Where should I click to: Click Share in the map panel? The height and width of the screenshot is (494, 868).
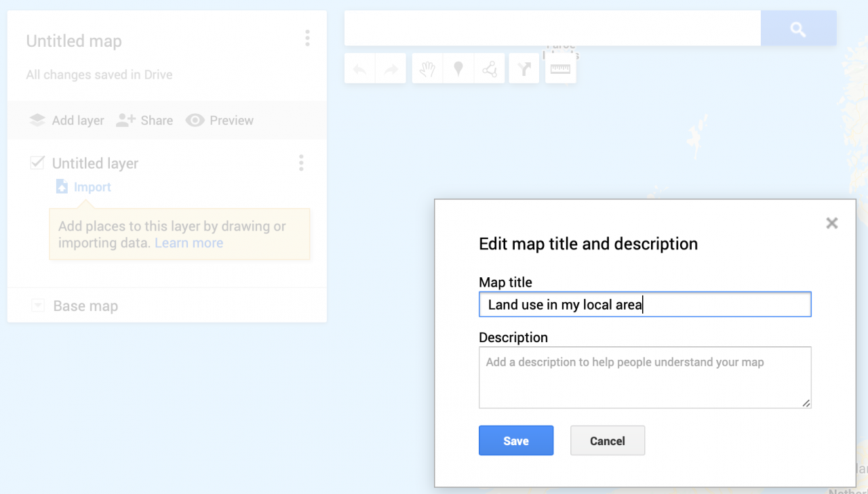[144, 121]
